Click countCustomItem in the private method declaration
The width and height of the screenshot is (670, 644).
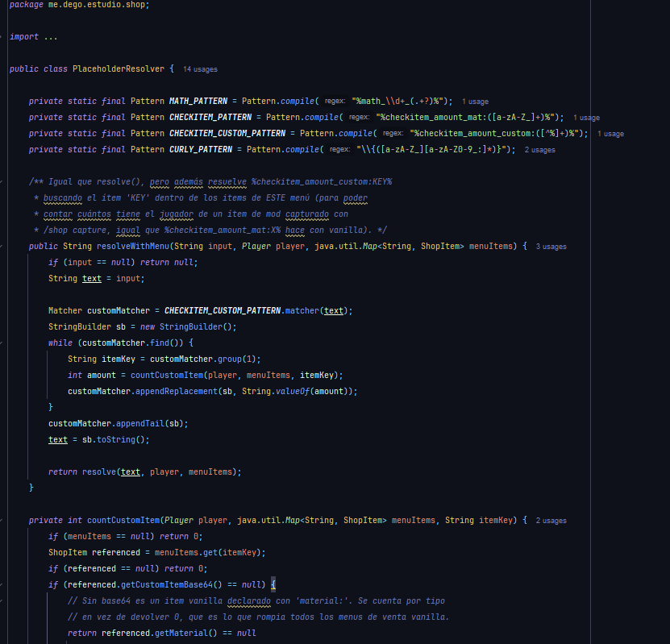[x=123, y=520]
